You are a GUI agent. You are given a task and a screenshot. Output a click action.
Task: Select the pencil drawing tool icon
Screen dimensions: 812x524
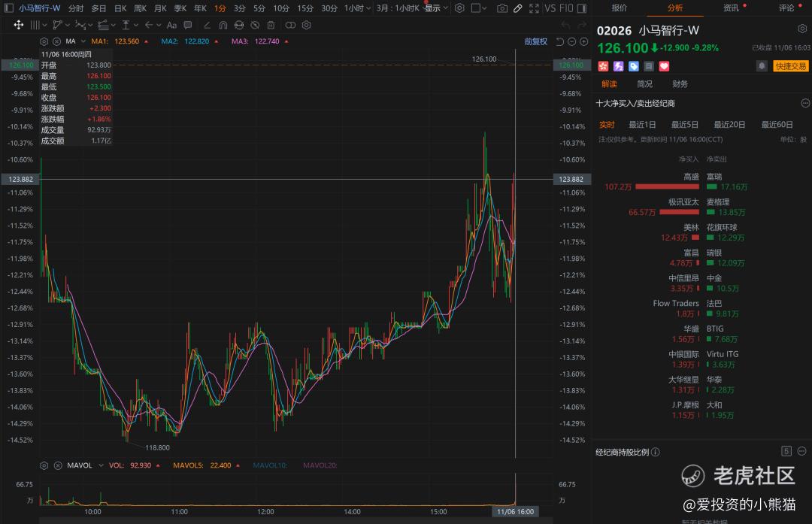click(x=518, y=8)
